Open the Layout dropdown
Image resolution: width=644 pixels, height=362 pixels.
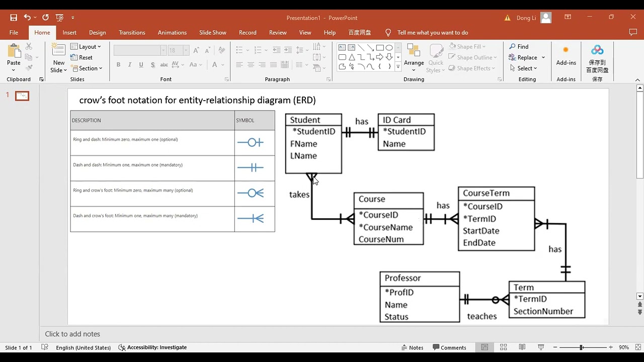click(x=86, y=47)
